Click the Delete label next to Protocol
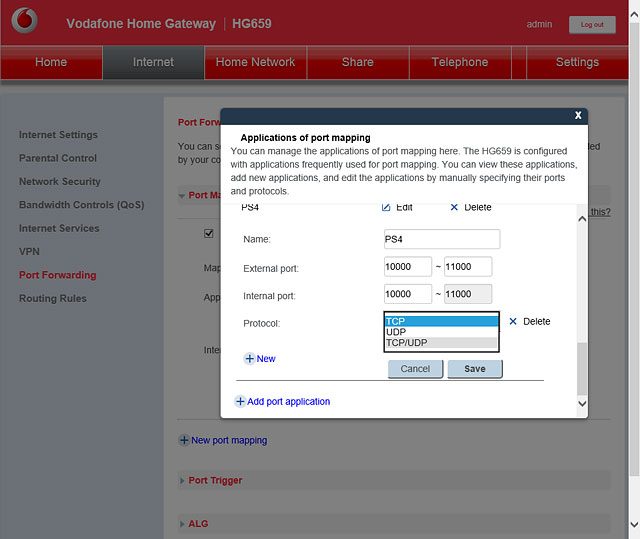 [536, 322]
